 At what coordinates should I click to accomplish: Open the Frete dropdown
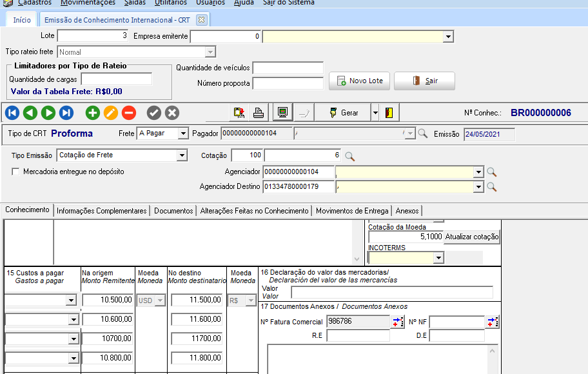182,134
